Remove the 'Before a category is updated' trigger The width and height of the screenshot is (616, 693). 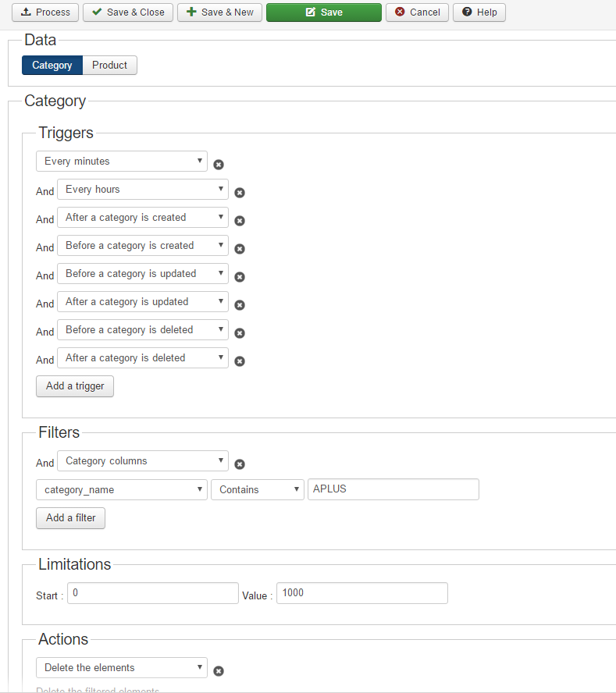240,277
